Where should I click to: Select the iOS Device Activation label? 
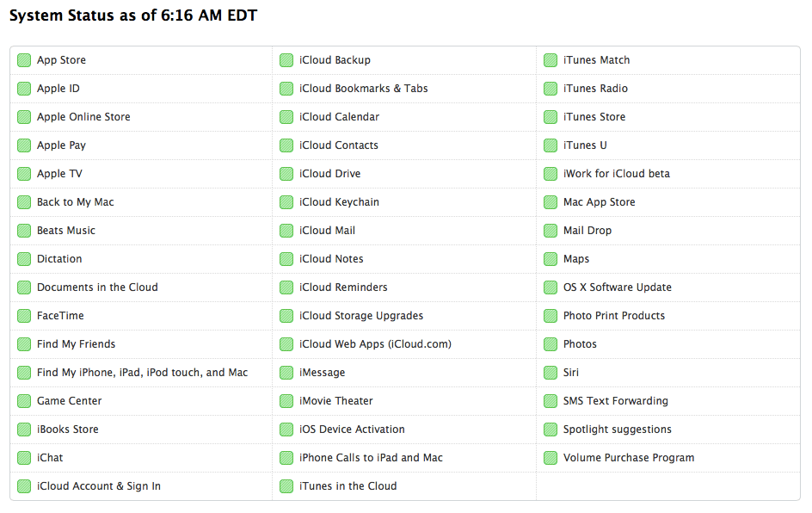(352, 430)
